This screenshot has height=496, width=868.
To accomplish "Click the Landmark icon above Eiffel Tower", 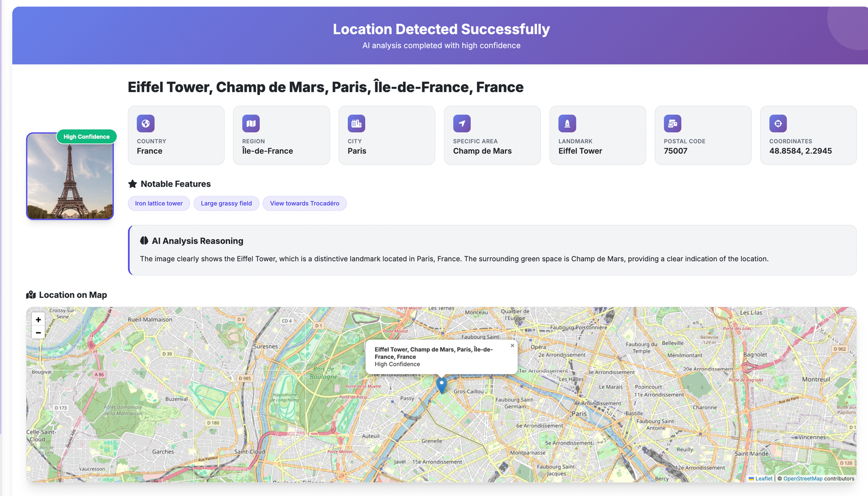I will coord(567,123).
